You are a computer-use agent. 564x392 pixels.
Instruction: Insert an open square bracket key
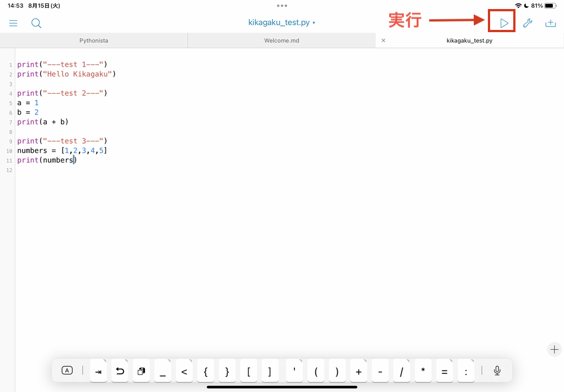pos(248,371)
